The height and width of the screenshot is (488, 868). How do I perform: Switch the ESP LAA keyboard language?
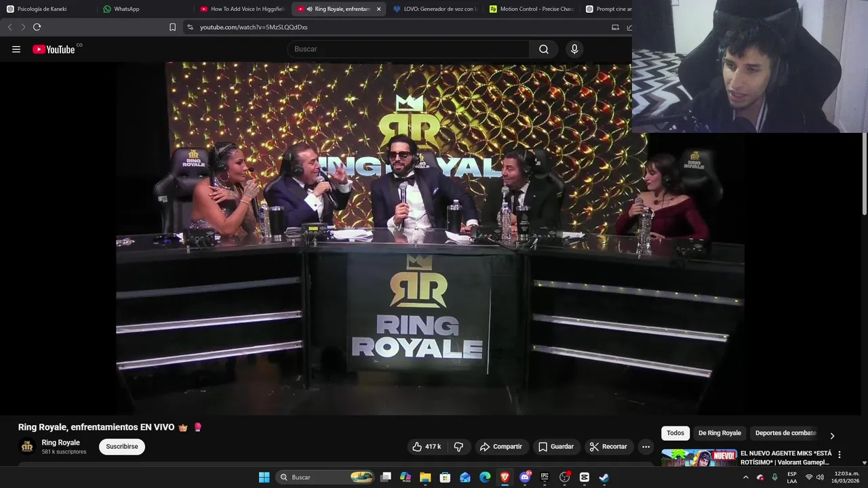coord(792,477)
